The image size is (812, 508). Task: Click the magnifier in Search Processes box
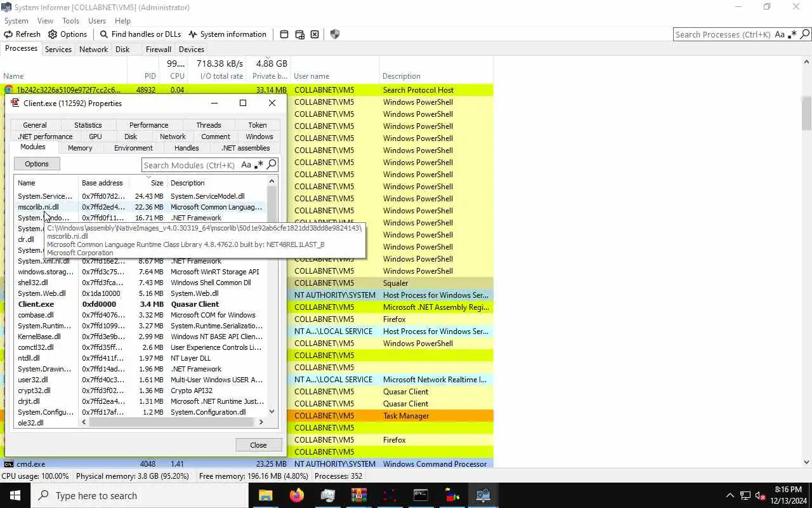(804, 34)
